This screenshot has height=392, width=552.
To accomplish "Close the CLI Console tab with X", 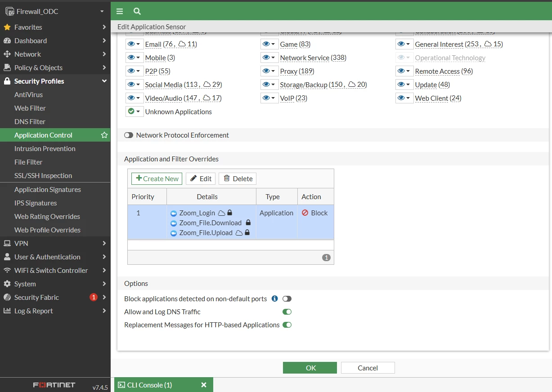I will pos(203,385).
